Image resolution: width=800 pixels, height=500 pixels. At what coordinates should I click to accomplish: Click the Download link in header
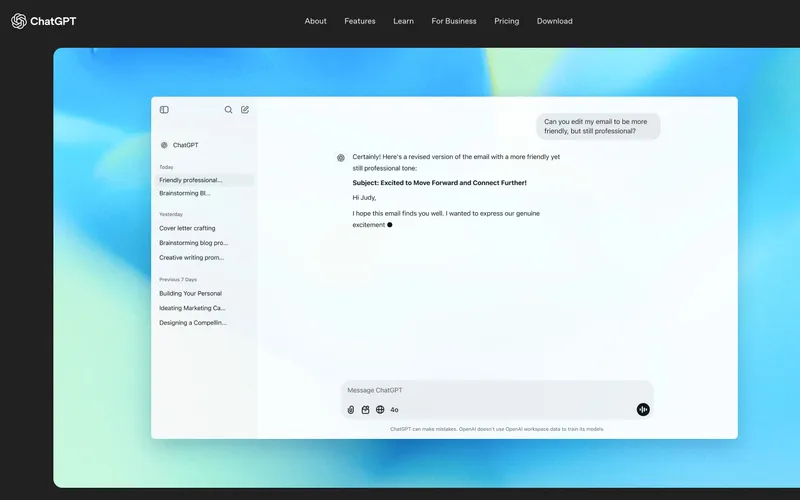click(x=554, y=21)
